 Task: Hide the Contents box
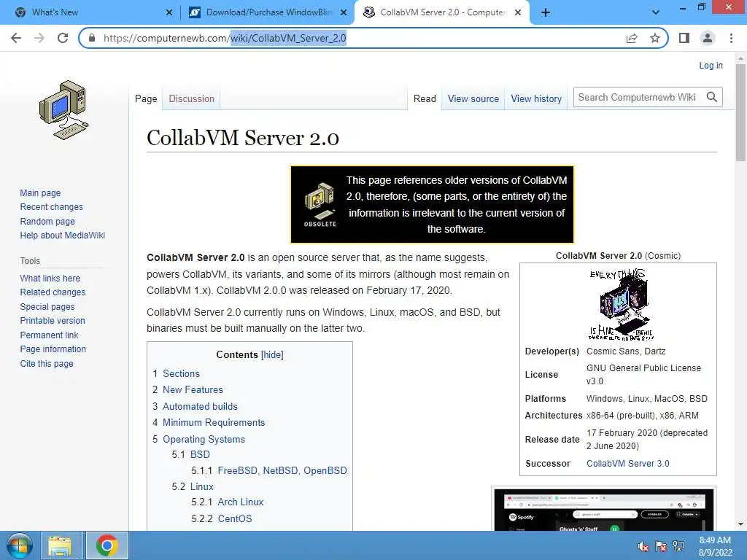(x=272, y=355)
